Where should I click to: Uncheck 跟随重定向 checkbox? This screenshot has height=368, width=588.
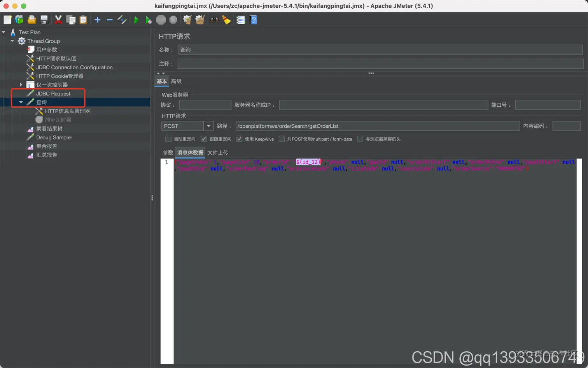click(204, 139)
